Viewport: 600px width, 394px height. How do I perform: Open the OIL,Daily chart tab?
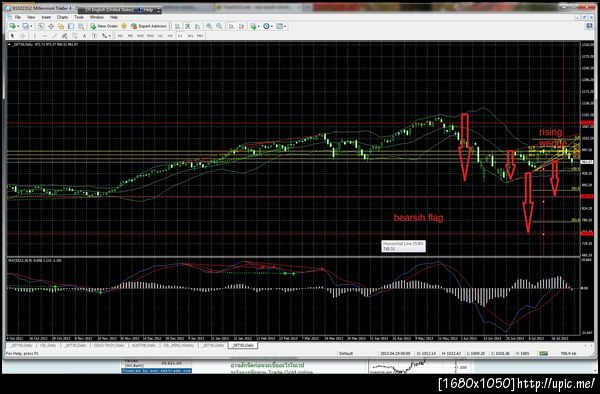coord(48,345)
